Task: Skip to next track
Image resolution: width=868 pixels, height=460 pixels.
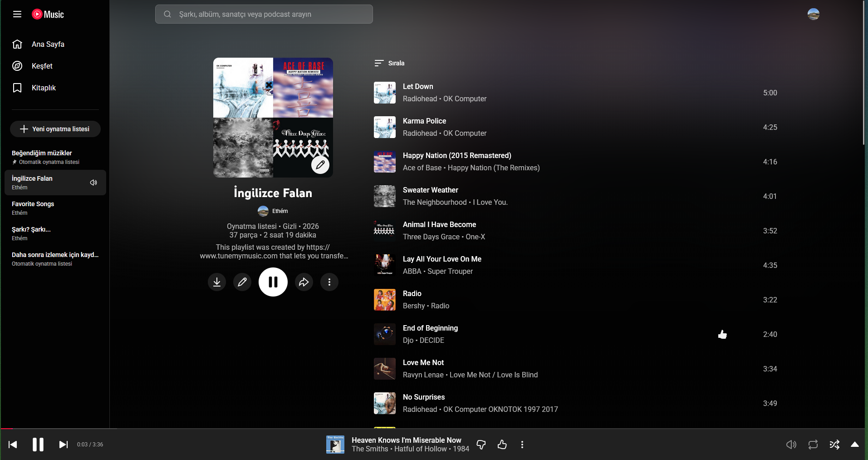Action: 64,445
